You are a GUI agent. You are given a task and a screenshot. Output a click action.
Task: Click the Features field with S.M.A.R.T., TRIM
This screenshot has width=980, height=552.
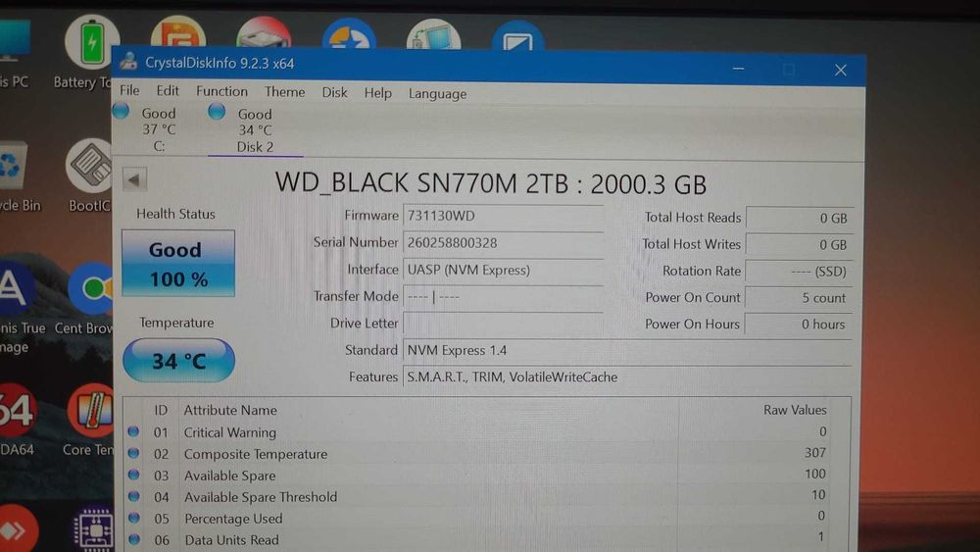[x=627, y=377]
